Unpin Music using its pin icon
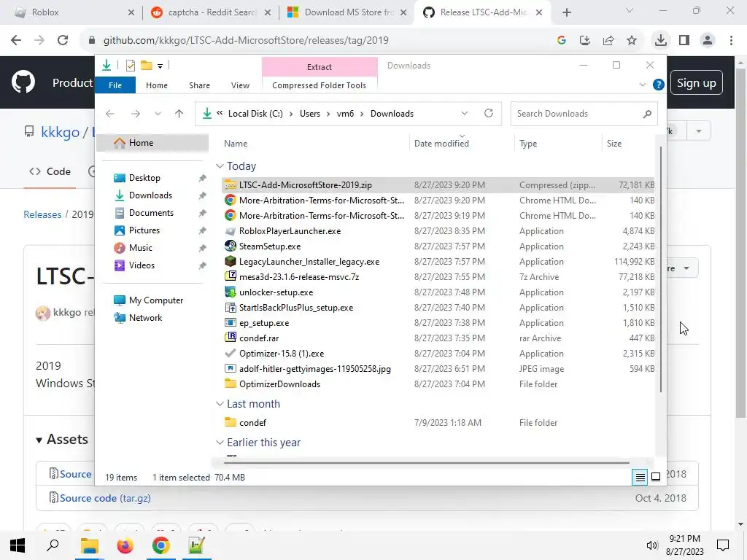 pos(203,248)
